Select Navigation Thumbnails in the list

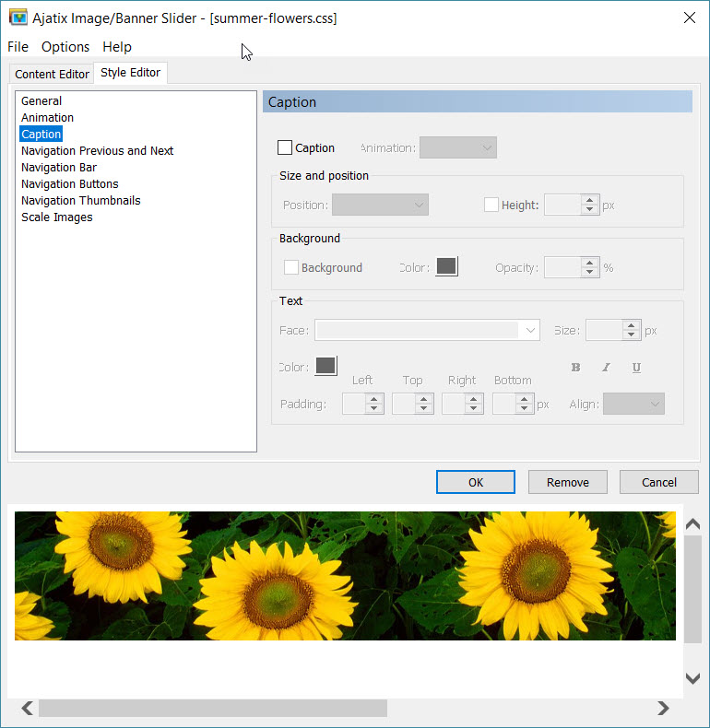(81, 201)
